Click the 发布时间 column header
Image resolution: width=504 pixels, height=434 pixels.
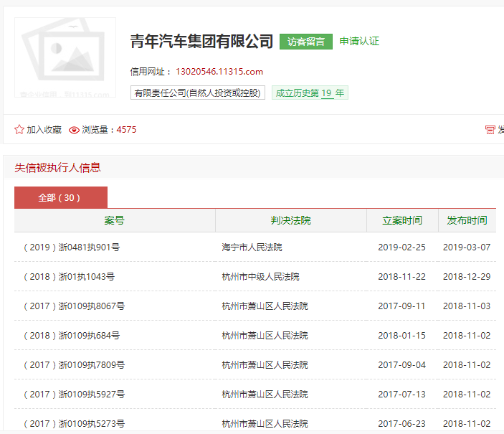pos(467,220)
